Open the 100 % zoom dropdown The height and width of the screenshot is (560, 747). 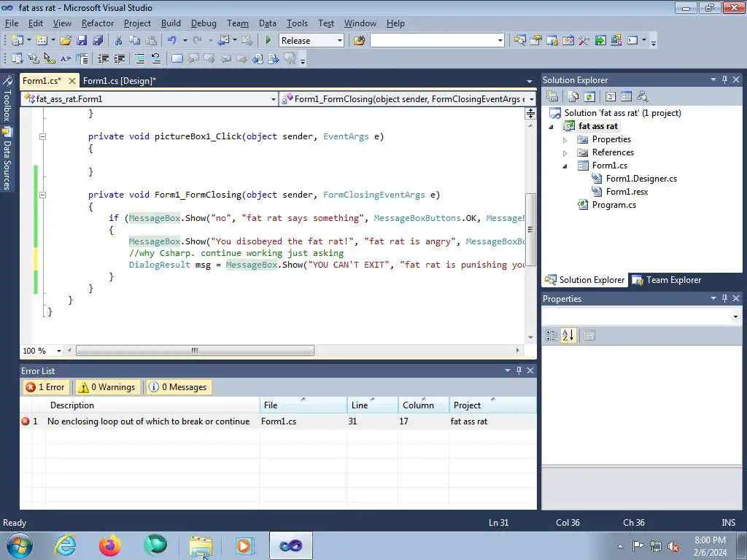pyautogui.click(x=58, y=351)
